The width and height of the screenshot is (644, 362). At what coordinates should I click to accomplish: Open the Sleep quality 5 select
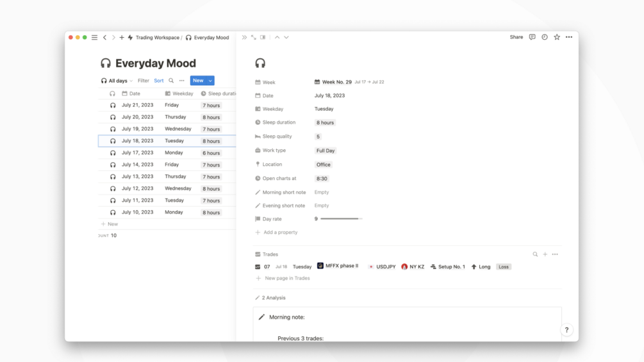318,136
